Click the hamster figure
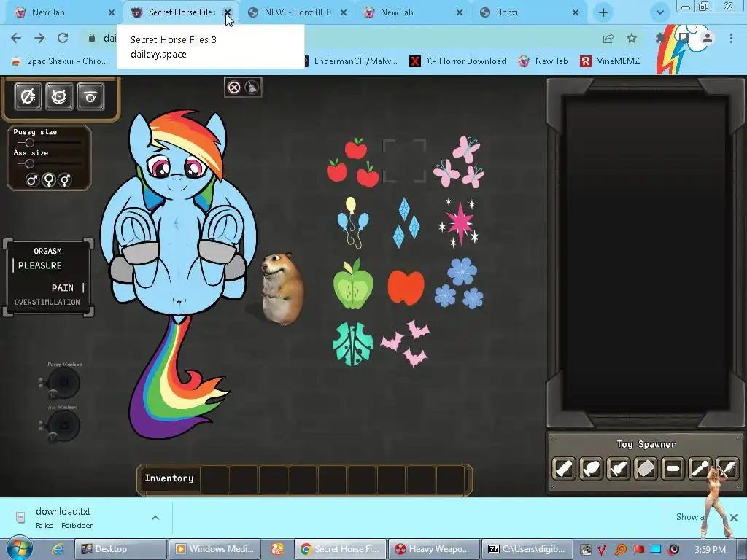Image resolution: width=747 pixels, height=560 pixels. tap(282, 289)
